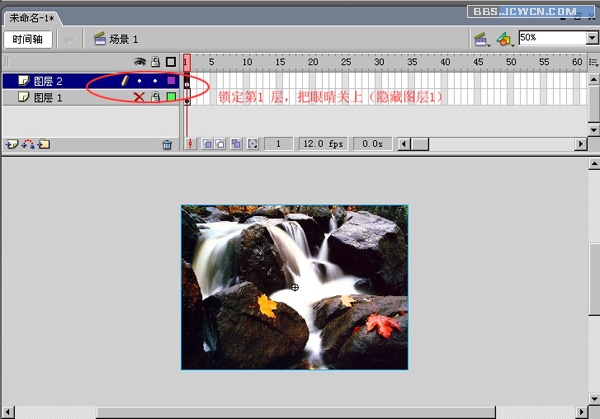The width and height of the screenshot is (600, 419).
Task: Click the 图层 2 page icon
Action: tap(24, 80)
